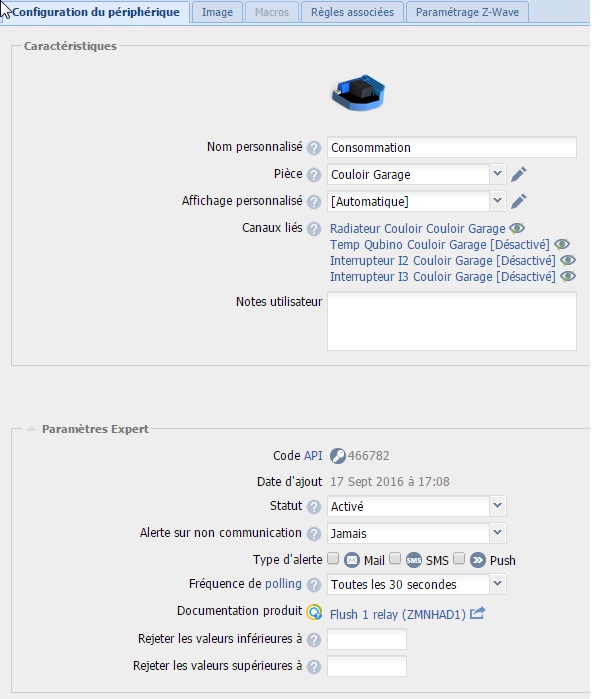Click the help icon next to Pièce
Viewport: 603px width, 699px height.
pos(314,175)
